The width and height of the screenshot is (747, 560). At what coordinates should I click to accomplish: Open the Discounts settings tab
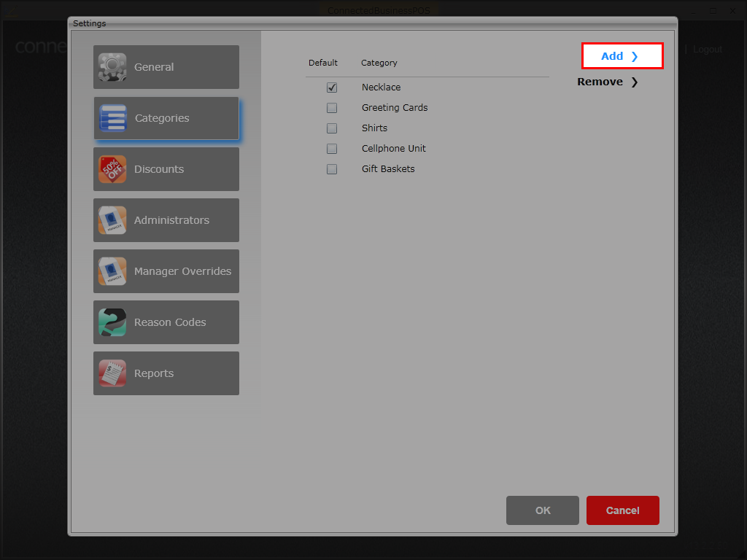pyautogui.click(x=166, y=169)
